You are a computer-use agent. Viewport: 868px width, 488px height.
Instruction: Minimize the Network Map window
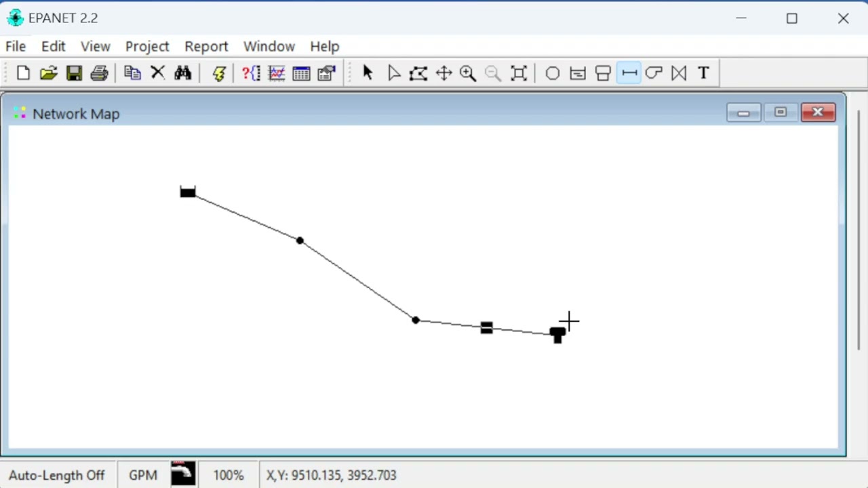743,113
